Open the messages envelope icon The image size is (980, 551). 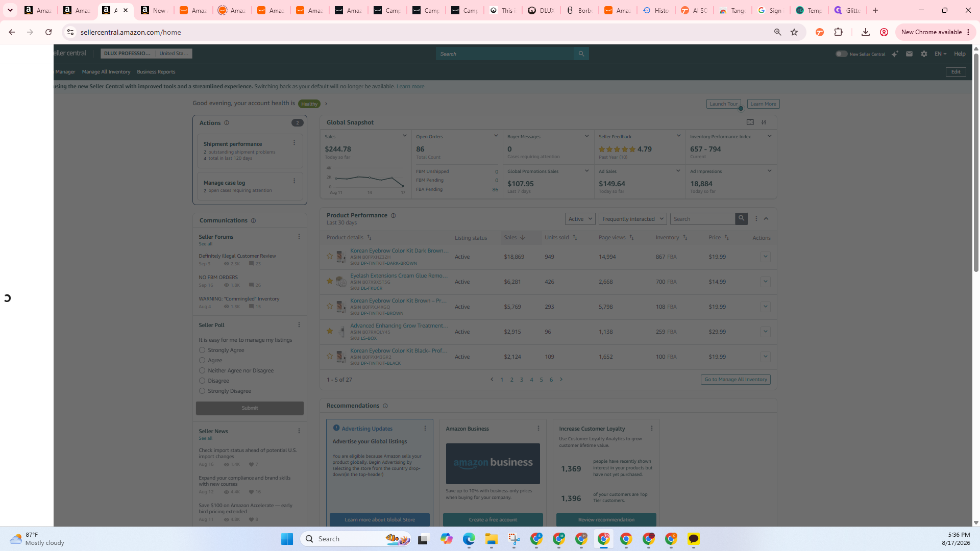tap(909, 54)
